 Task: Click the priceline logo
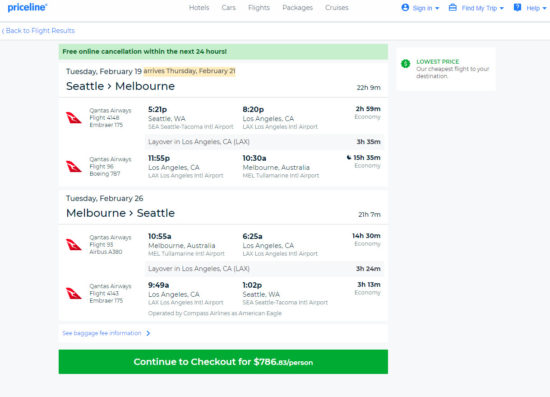coord(27,7)
